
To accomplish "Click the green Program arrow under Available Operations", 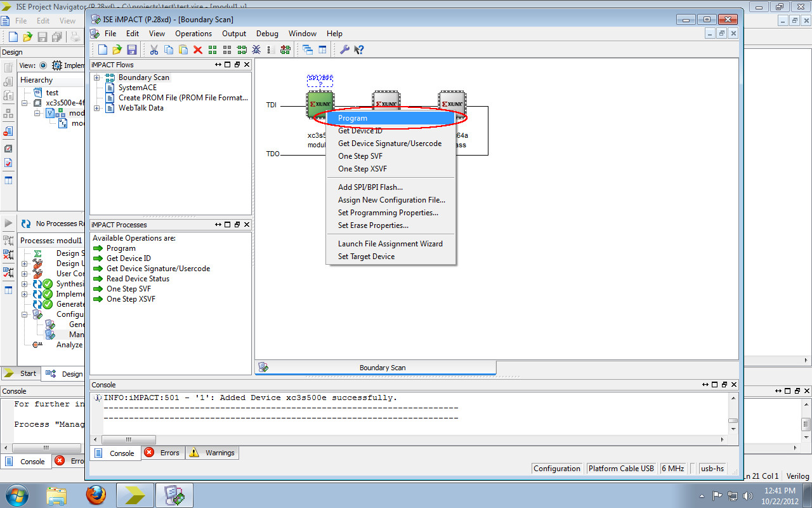I will point(97,248).
